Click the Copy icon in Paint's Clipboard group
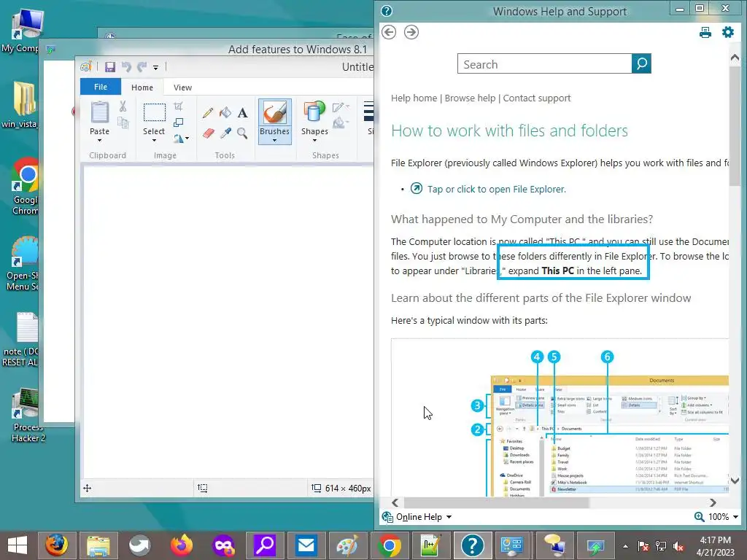This screenshot has width=747, height=560. pos(123,122)
